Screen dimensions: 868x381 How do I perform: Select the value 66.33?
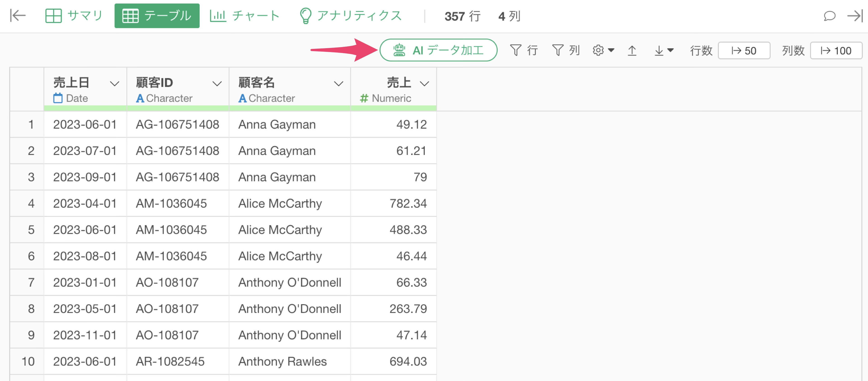click(x=394, y=282)
